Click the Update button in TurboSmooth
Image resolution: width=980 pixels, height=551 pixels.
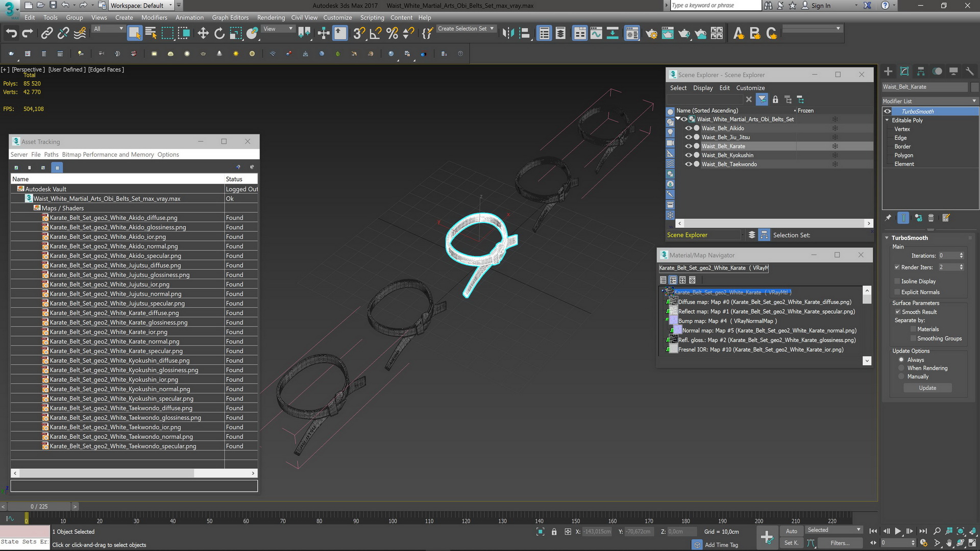click(927, 388)
